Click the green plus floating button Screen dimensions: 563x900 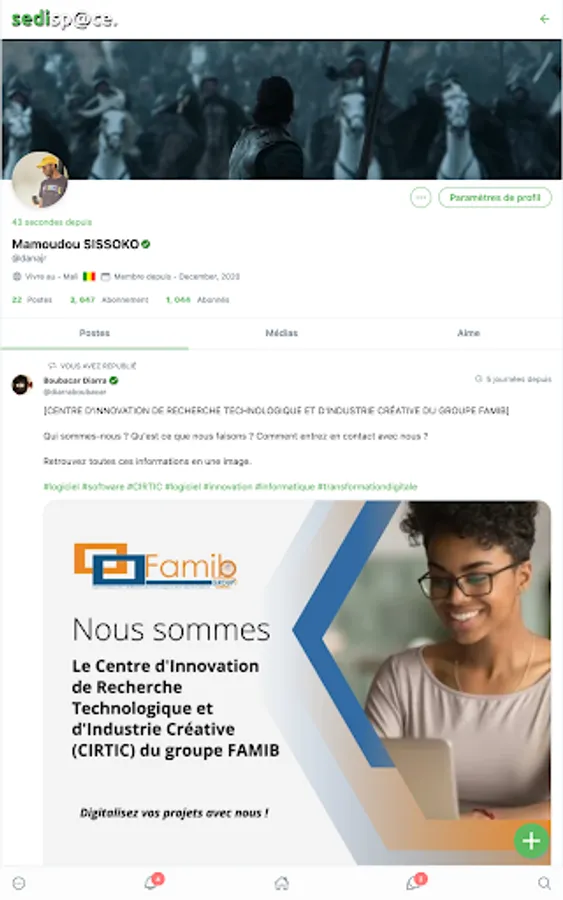coord(531,841)
